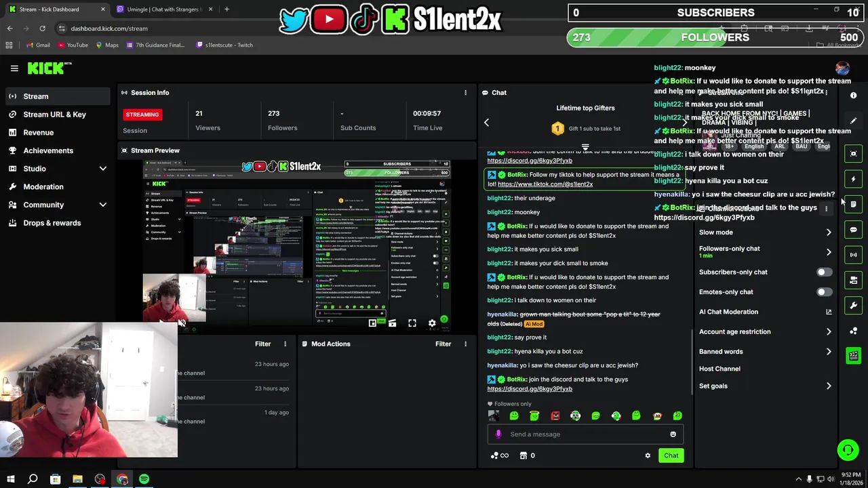868x488 pixels.
Task: Toggle mod actions note widget
Action: (854, 204)
